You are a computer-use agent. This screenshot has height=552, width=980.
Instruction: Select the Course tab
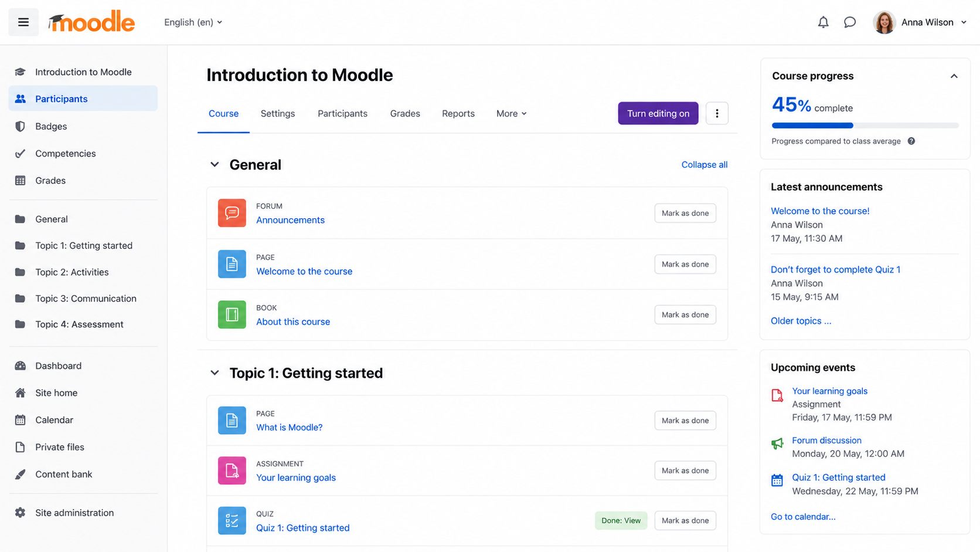point(223,114)
